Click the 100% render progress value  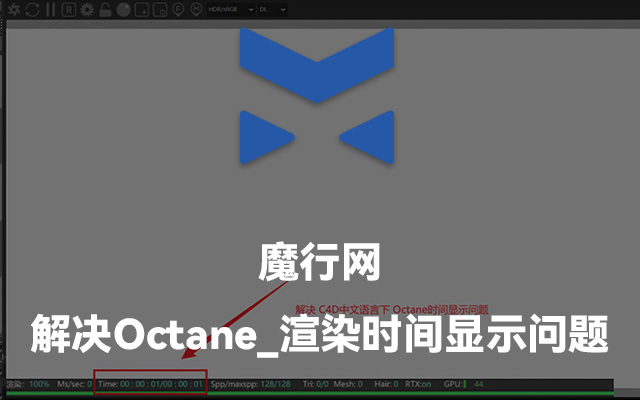click(x=39, y=384)
